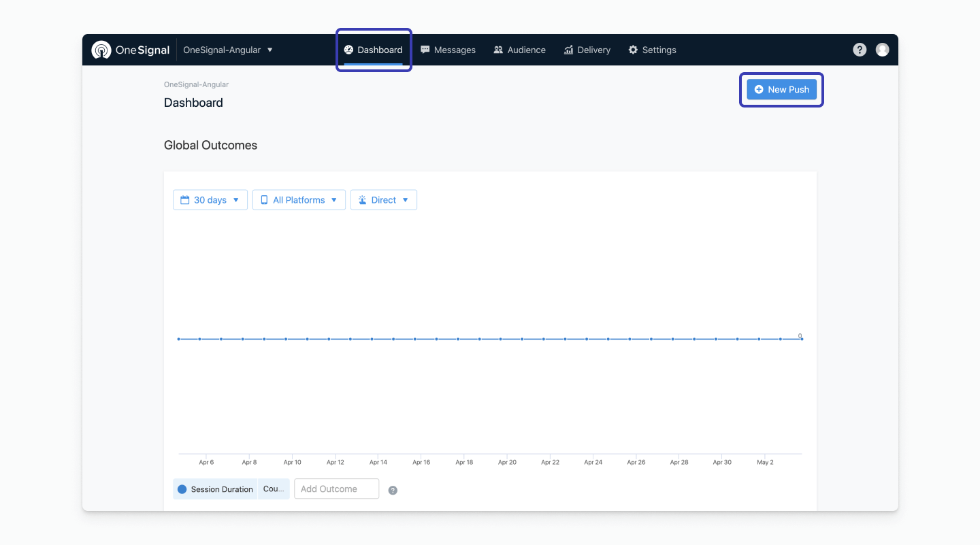Viewport: 980px width, 545px height.
Task: Click the OneSignal logo
Action: (x=131, y=50)
